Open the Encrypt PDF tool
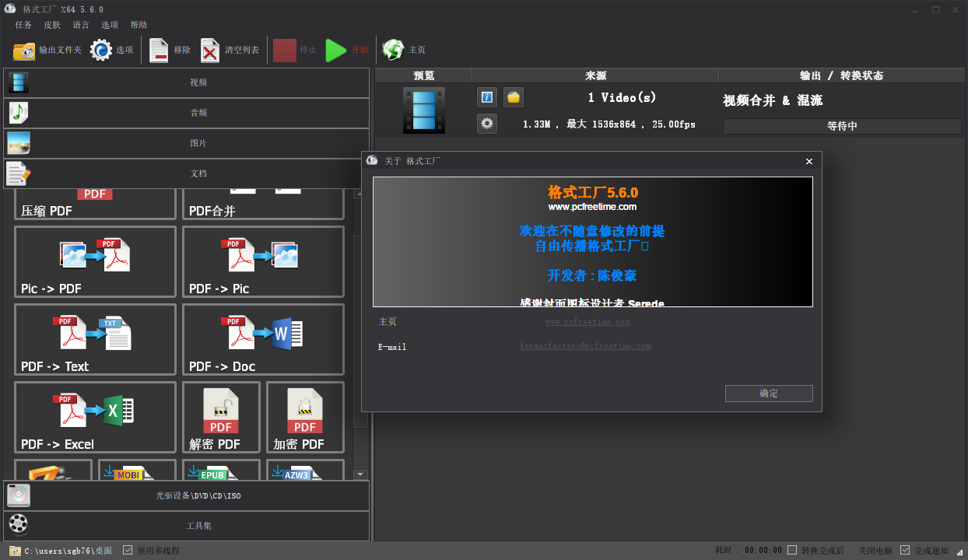 [305, 417]
